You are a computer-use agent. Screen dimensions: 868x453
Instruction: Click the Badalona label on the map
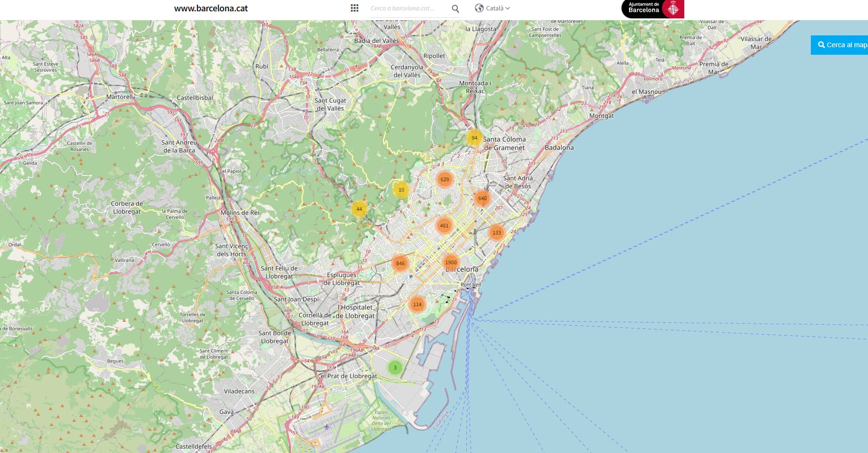click(559, 148)
